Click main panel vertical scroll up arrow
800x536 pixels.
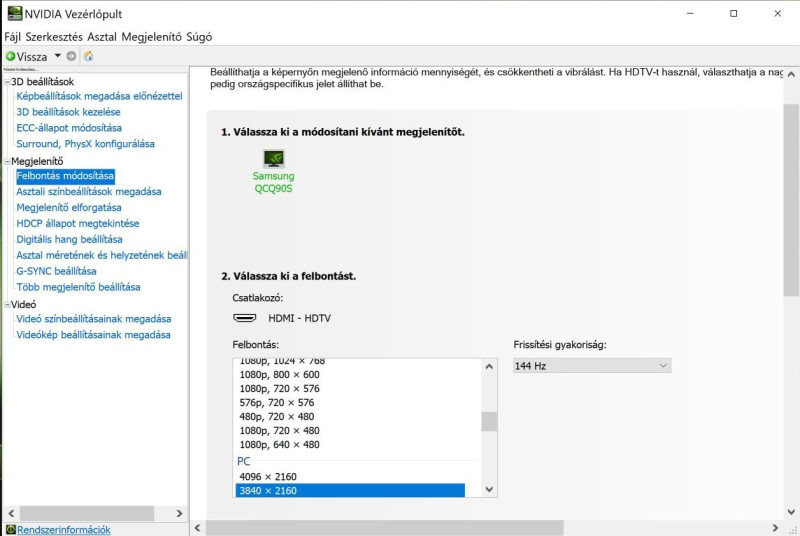click(x=791, y=74)
